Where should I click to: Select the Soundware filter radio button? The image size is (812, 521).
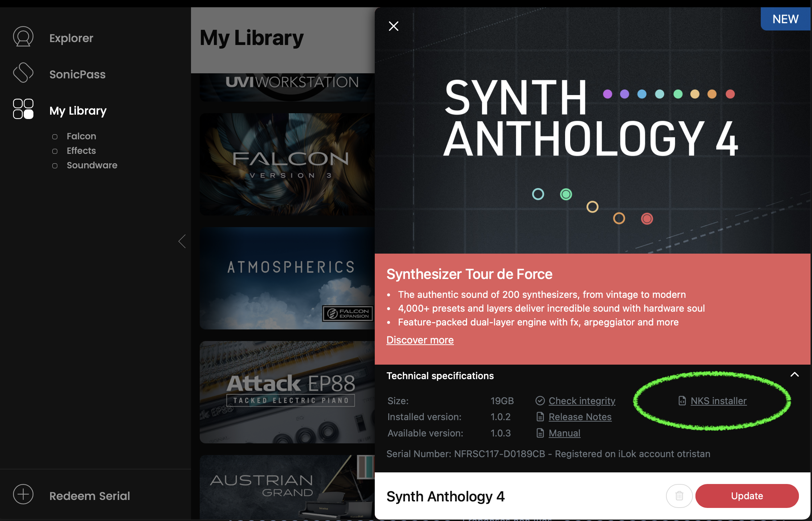click(x=55, y=166)
